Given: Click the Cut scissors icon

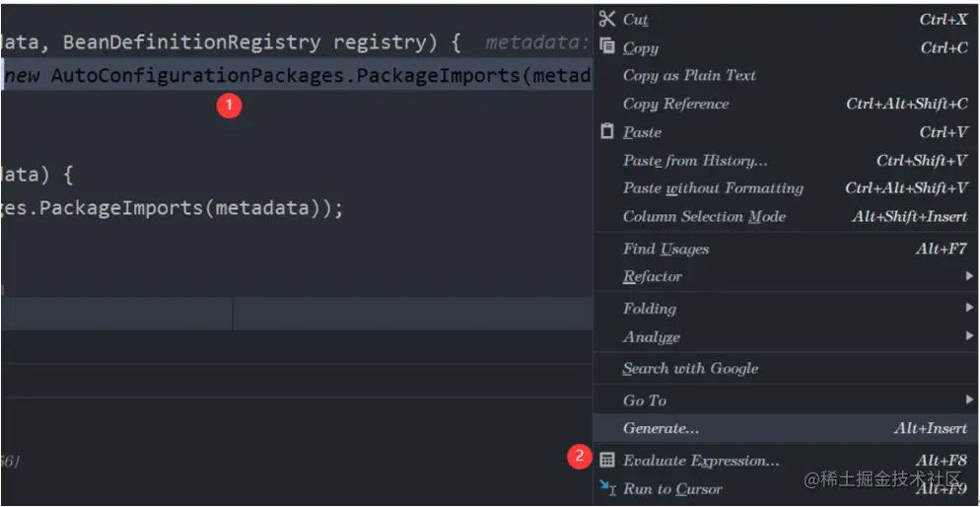Looking at the screenshot, I should point(607,19).
